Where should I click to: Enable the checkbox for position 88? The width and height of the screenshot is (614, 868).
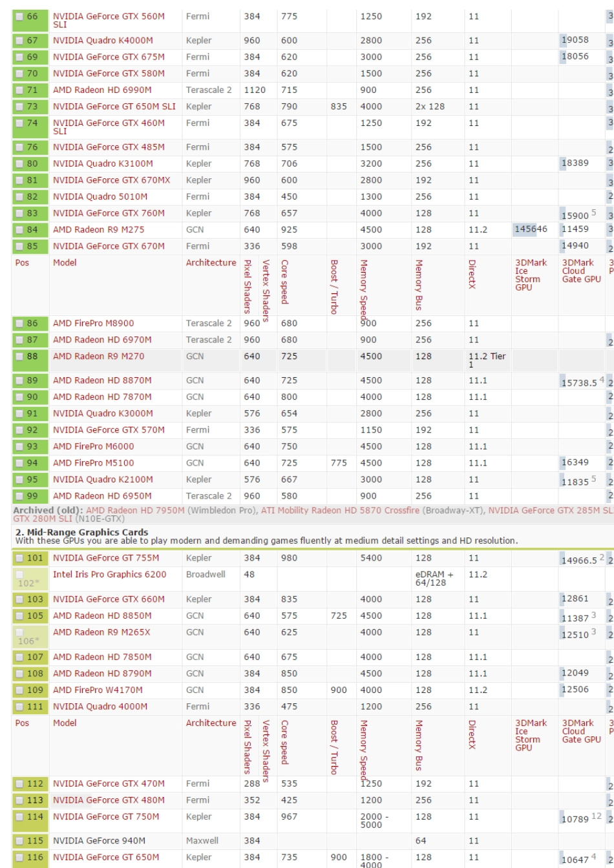(x=20, y=356)
